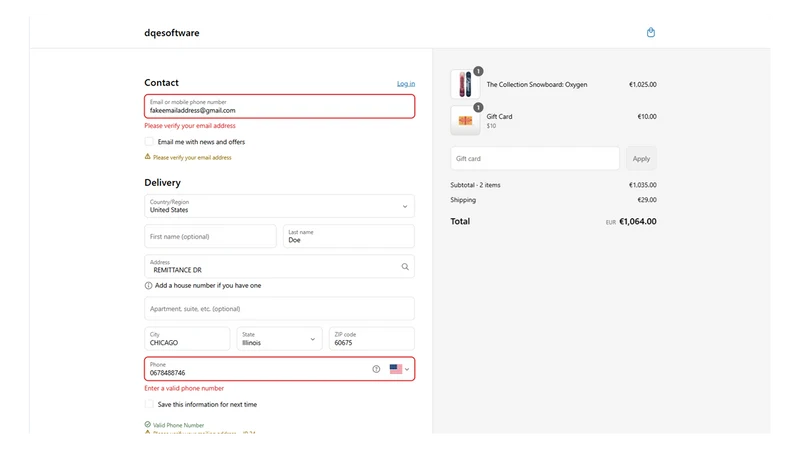Click the phone field help question icon
The width and height of the screenshot is (800, 450).
(x=376, y=369)
